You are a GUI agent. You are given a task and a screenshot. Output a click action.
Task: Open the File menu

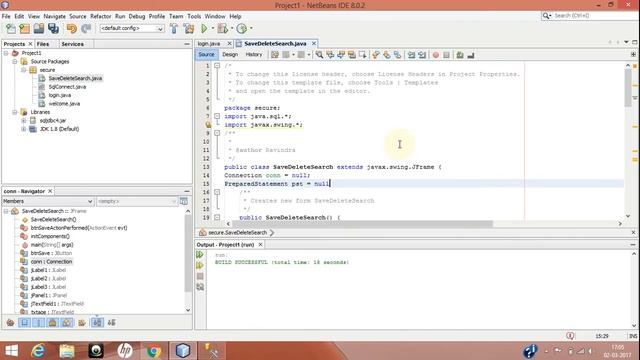tap(6, 16)
